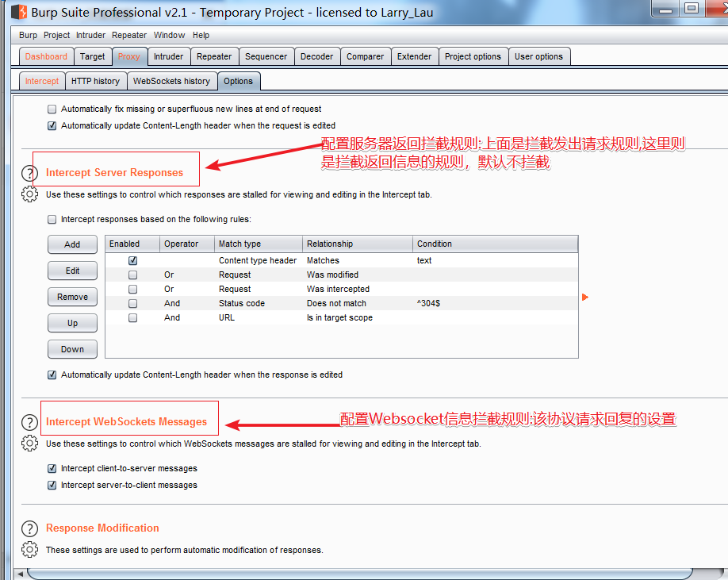728x580 pixels.
Task: Switch to the Intruder tab
Action: [x=169, y=56]
